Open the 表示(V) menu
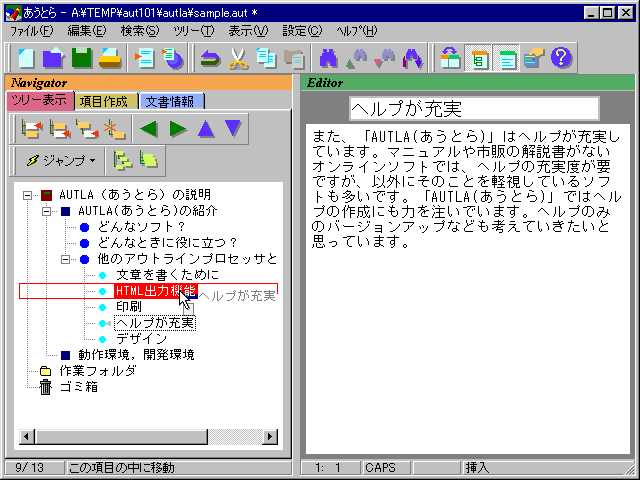This screenshot has height=480, width=640. tap(248, 31)
